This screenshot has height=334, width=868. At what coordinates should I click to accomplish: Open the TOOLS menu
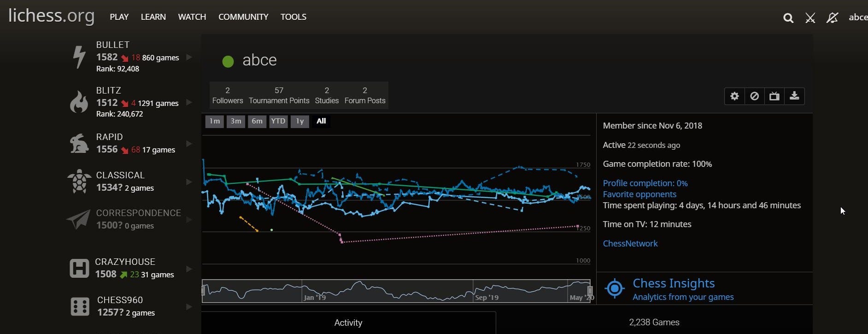click(293, 17)
